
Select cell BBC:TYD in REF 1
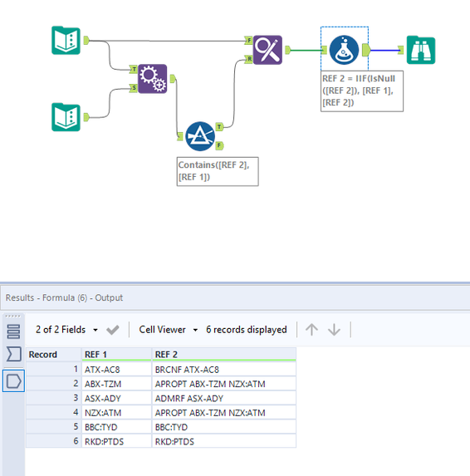click(x=116, y=427)
